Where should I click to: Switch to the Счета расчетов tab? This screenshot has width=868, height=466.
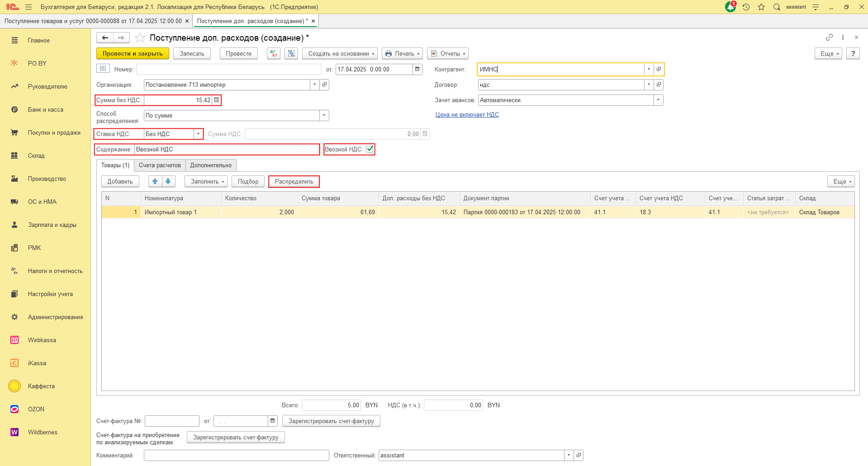[160, 165]
